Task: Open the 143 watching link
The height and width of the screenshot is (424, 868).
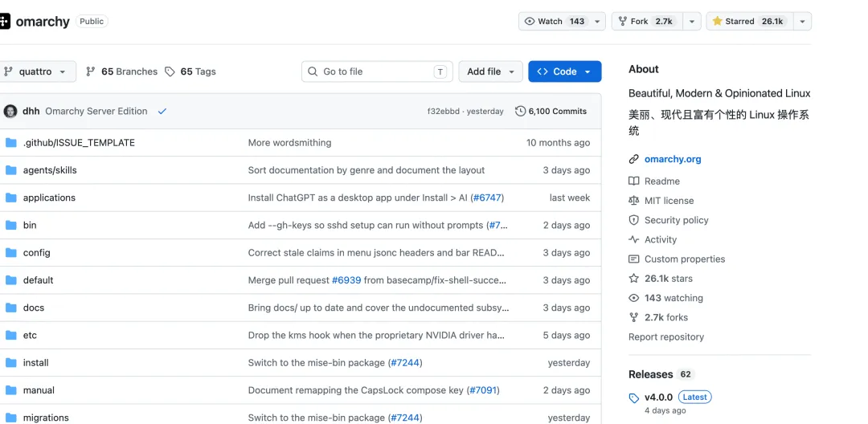Action: pos(674,297)
